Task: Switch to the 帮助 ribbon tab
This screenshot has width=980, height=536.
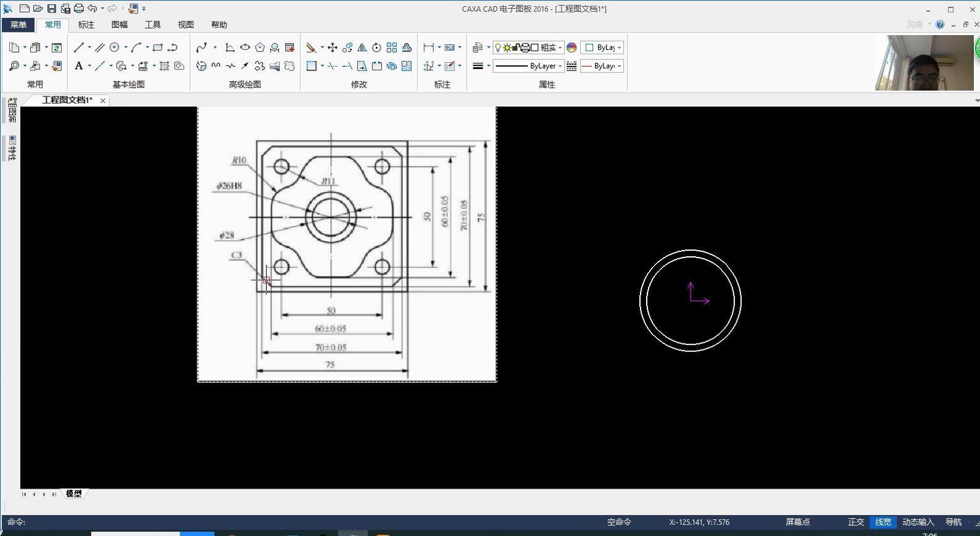Action: tap(219, 25)
